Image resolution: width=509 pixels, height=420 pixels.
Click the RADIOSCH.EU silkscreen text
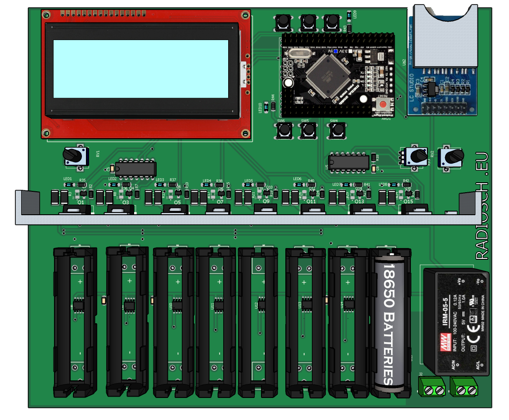pos(482,206)
